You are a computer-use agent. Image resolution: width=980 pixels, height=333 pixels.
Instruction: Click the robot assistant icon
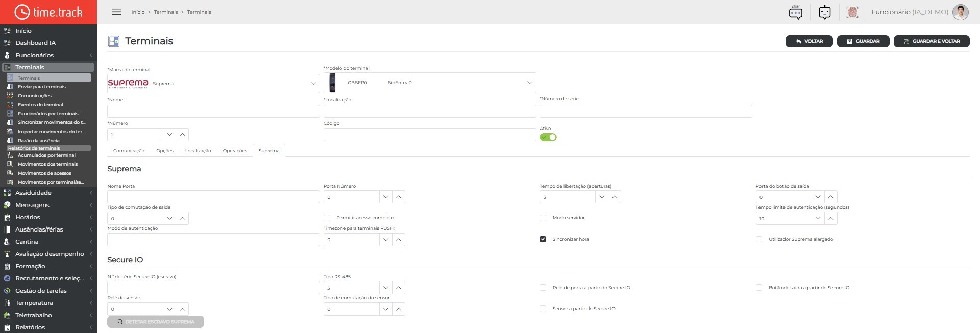(x=825, y=12)
